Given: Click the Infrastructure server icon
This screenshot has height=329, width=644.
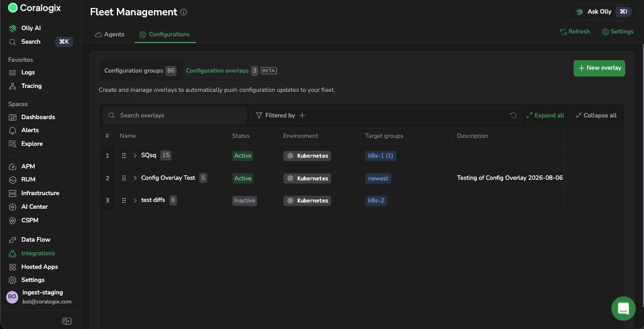Looking at the screenshot, I should (x=12, y=193).
